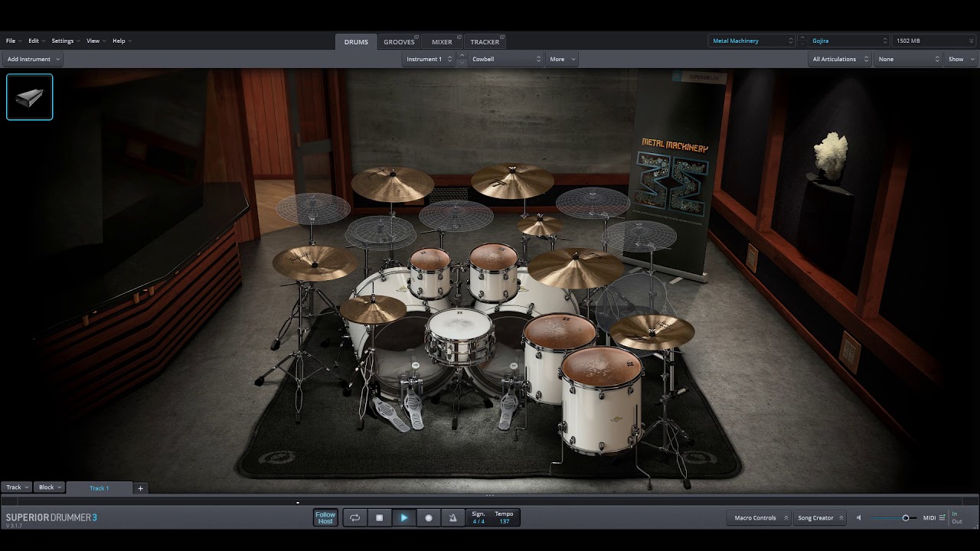Switch to the Mixer tab
Screen dimensions: 980x551
[x=443, y=42]
